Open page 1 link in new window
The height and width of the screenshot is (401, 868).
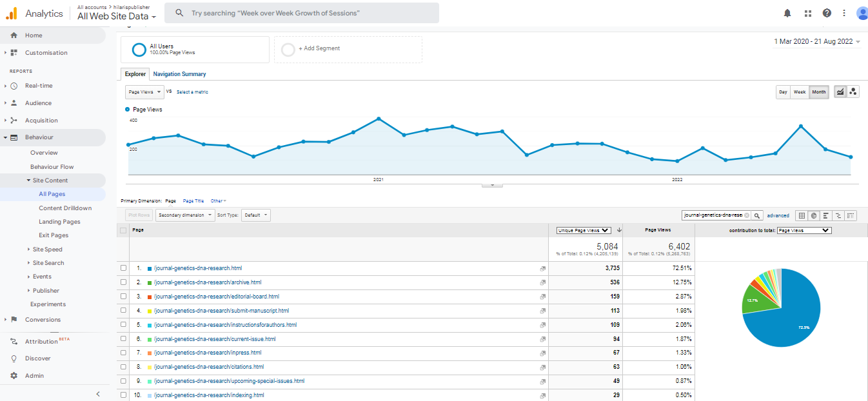[x=542, y=269]
